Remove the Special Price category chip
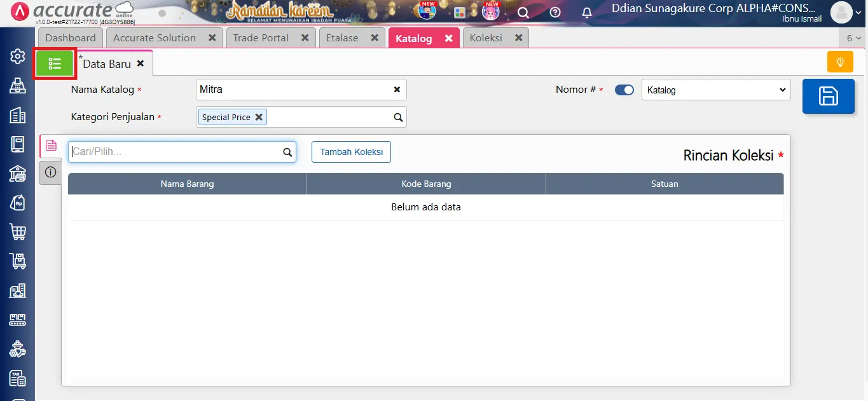868x401 pixels. tap(258, 117)
